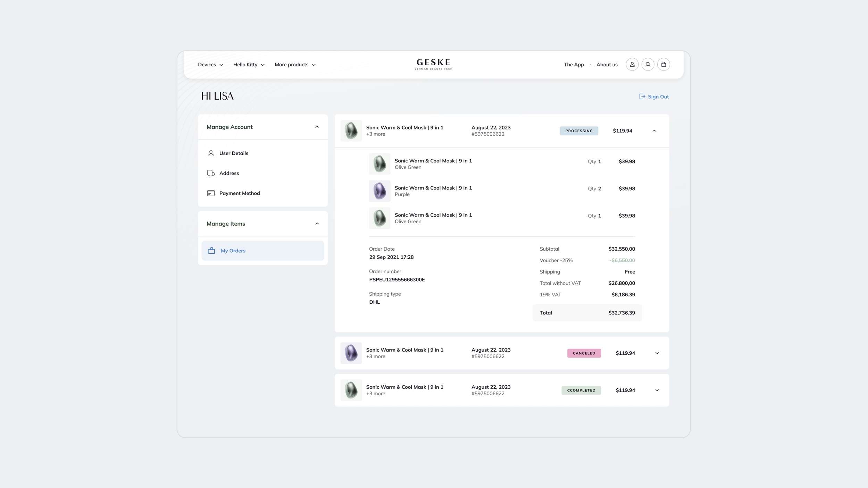Image resolution: width=868 pixels, height=488 pixels.
Task: Click the Subtotal amount $32,550.00
Action: pos(621,249)
